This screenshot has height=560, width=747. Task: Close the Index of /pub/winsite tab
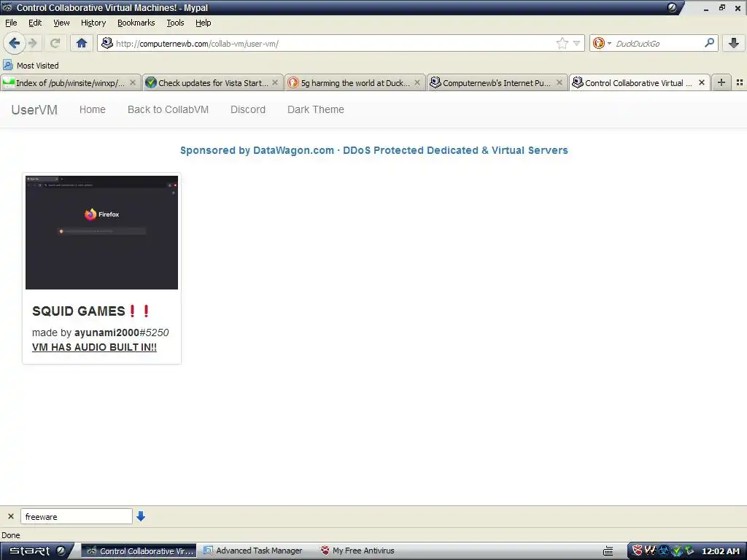click(x=133, y=83)
